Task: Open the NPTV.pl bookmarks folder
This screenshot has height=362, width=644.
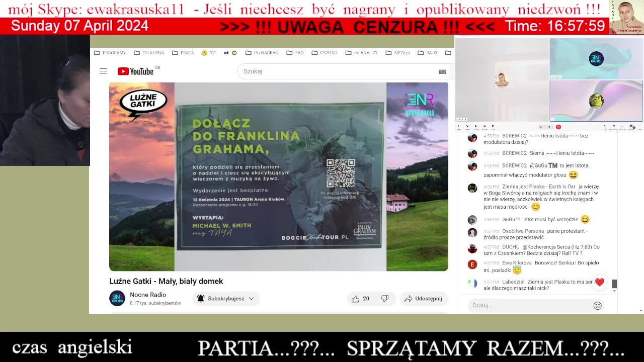Action: 398,53
